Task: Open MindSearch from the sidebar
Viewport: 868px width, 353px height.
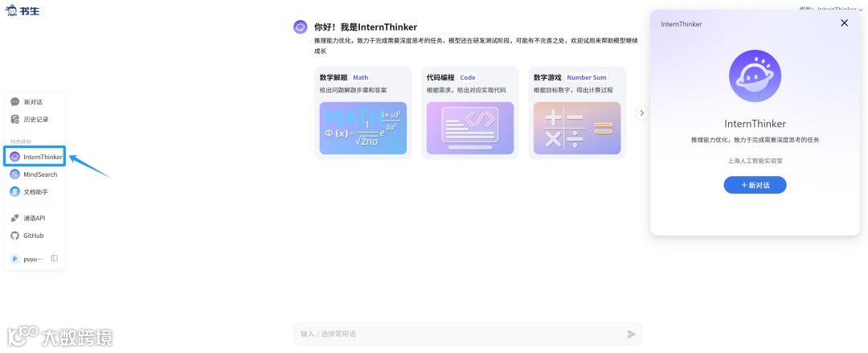Action: tap(34, 174)
